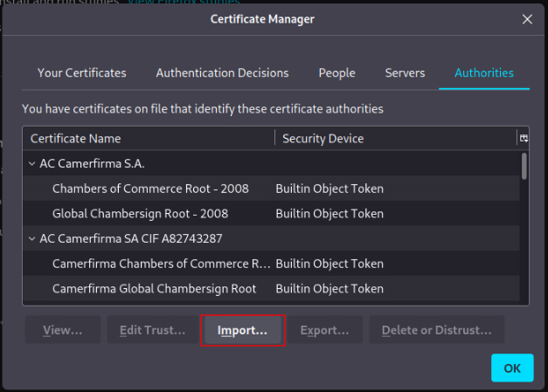The width and height of the screenshot is (548, 392).
Task: Click the View... button
Action: pos(61,330)
